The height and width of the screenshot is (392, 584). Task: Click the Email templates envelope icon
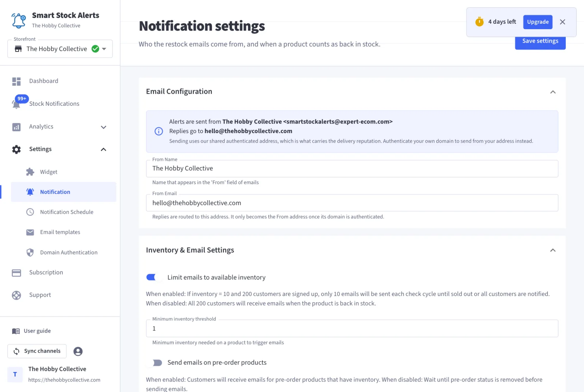click(x=30, y=232)
